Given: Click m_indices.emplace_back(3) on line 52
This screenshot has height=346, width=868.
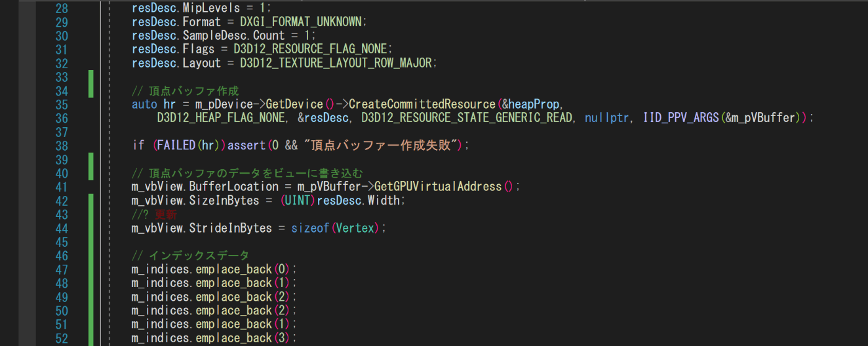Looking at the screenshot, I should coord(211,337).
